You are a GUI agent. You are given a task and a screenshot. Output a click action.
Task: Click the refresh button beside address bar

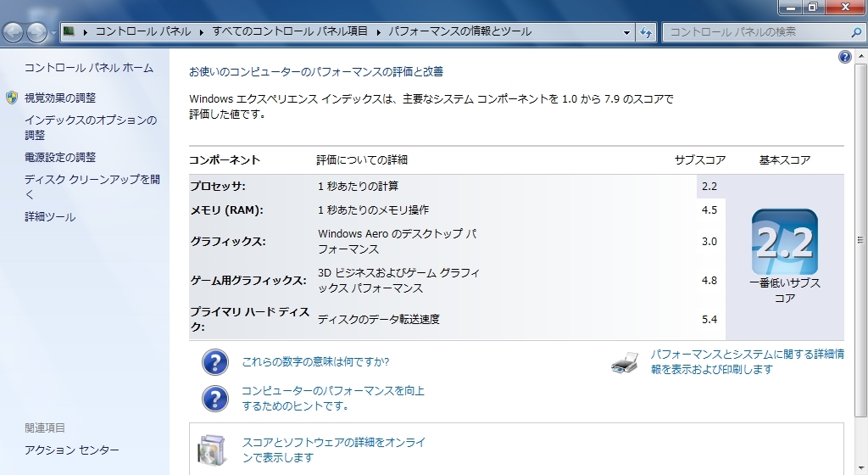(x=645, y=32)
